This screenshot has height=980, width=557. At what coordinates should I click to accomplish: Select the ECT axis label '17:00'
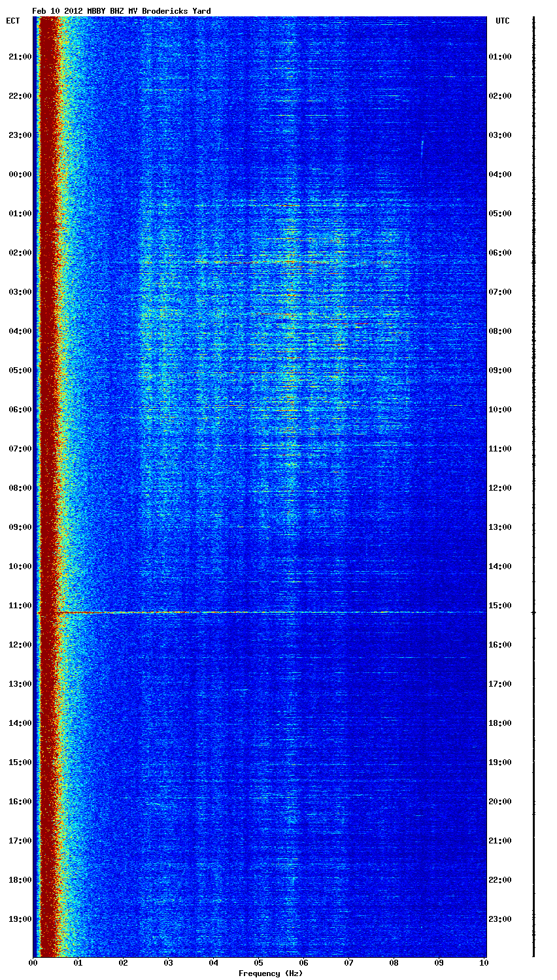(20, 841)
